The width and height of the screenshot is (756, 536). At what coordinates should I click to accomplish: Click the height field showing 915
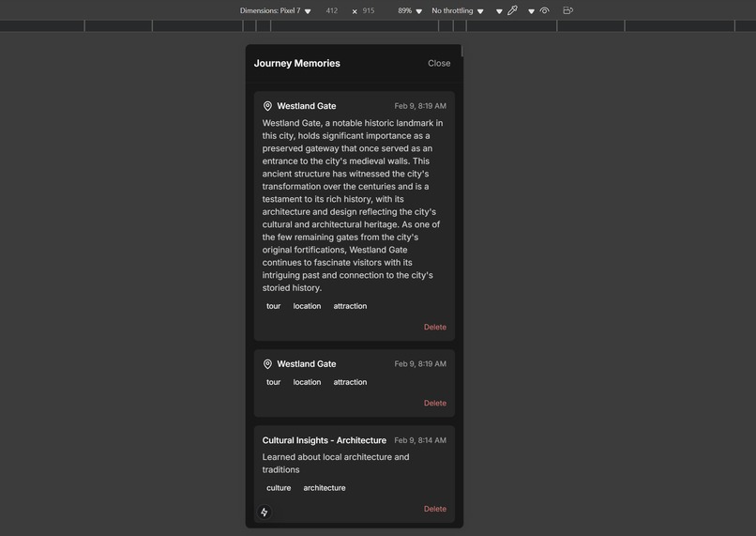tap(369, 10)
